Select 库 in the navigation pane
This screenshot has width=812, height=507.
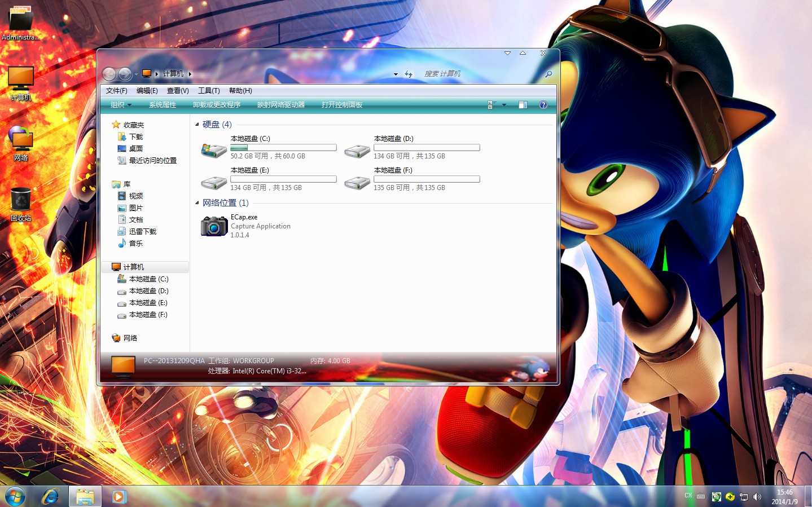pos(121,184)
